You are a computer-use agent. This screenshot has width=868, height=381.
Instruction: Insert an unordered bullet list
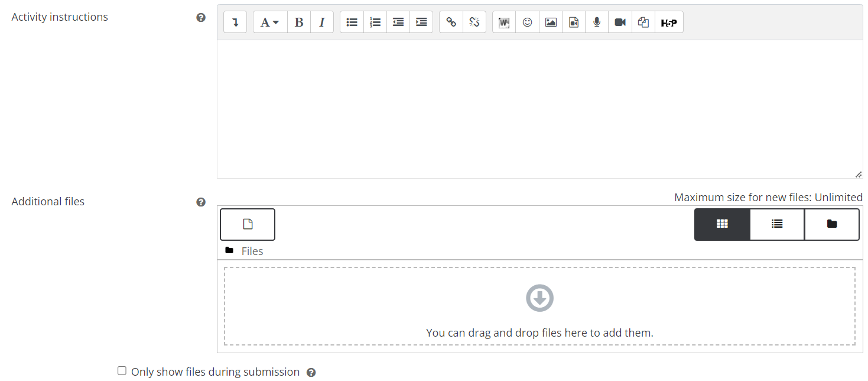coord(352,22)
